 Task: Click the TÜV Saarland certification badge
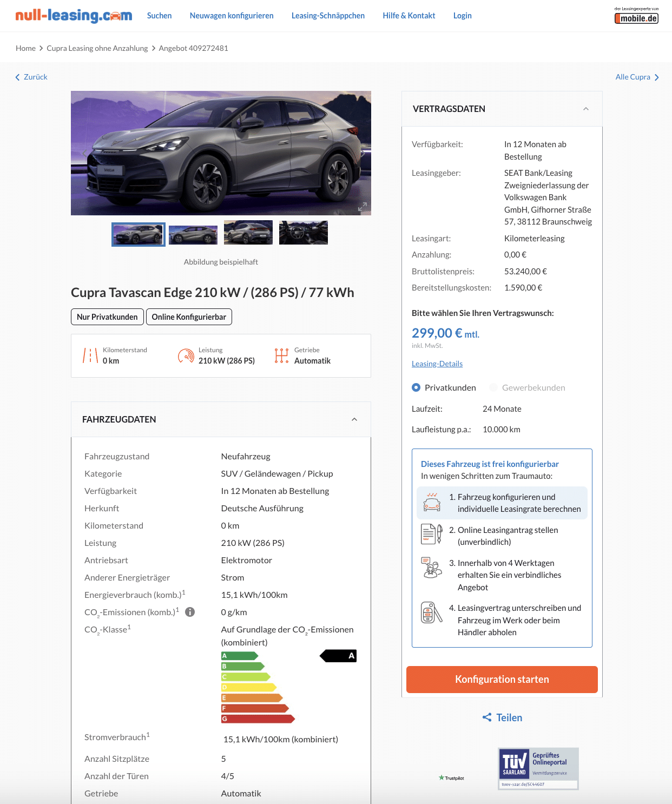(538, 769)
